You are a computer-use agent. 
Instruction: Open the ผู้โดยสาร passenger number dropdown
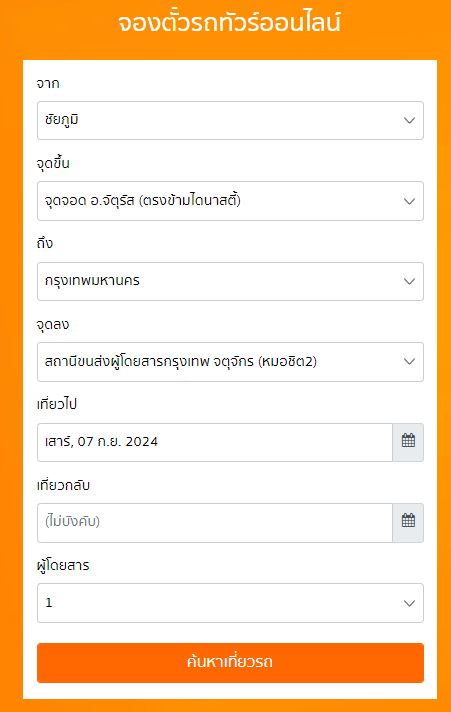[x=230, y=603]
